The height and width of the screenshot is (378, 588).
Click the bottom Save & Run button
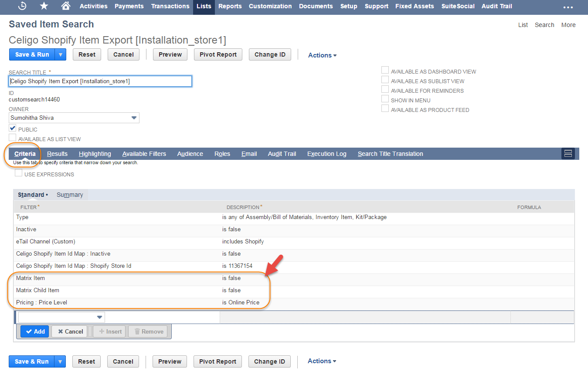click(32, 361)
